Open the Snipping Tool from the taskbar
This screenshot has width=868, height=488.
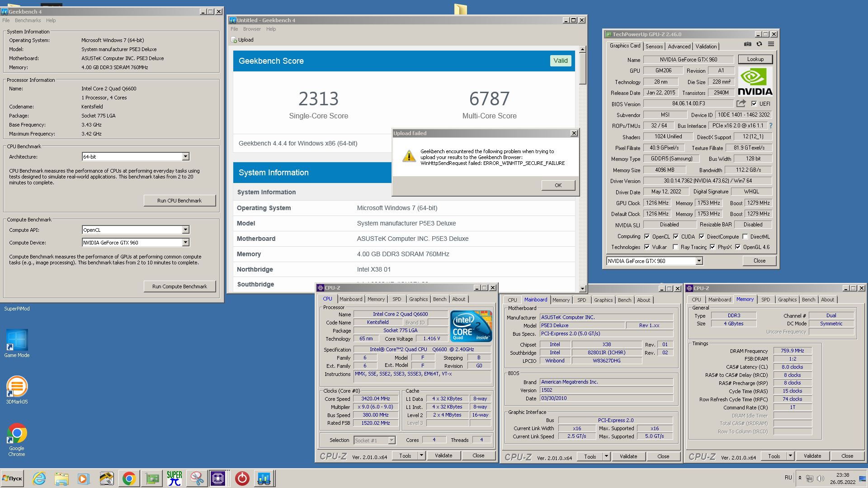197,479
